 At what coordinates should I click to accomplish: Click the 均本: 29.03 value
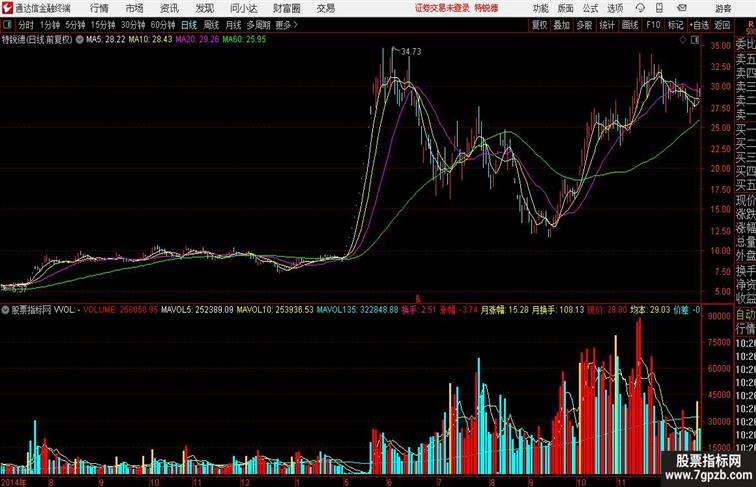(x=650, y=310)
